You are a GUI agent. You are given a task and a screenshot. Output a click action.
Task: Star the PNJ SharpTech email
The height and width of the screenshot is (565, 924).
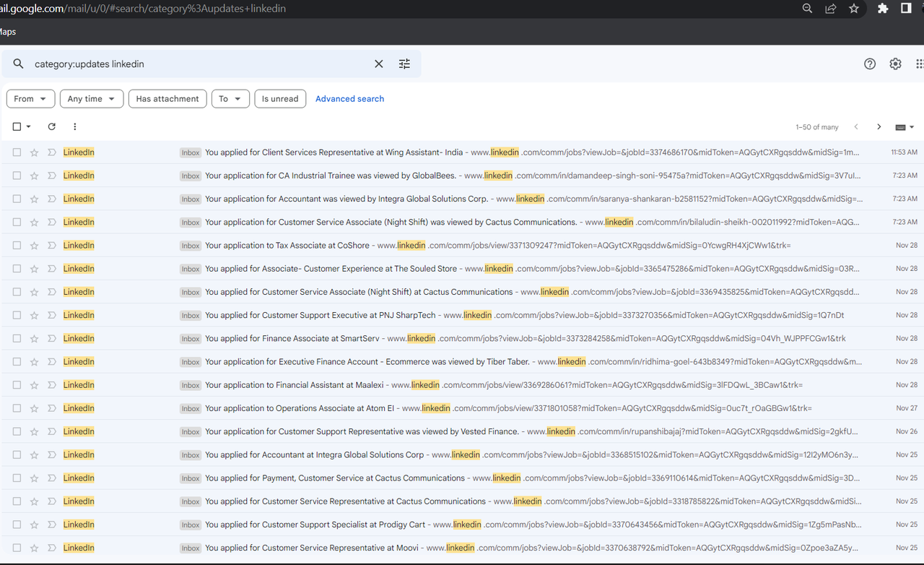pyautogui.click(x=34, y=315)
